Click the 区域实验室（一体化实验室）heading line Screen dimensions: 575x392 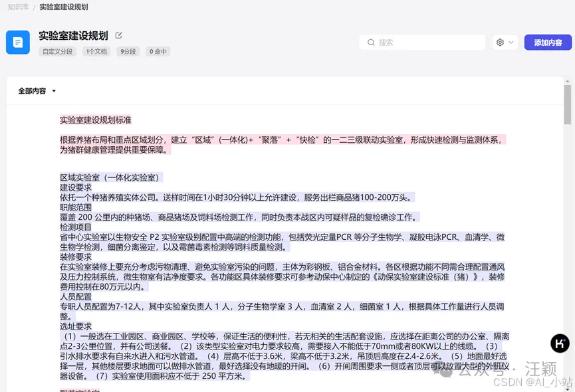tap(112, 177)
